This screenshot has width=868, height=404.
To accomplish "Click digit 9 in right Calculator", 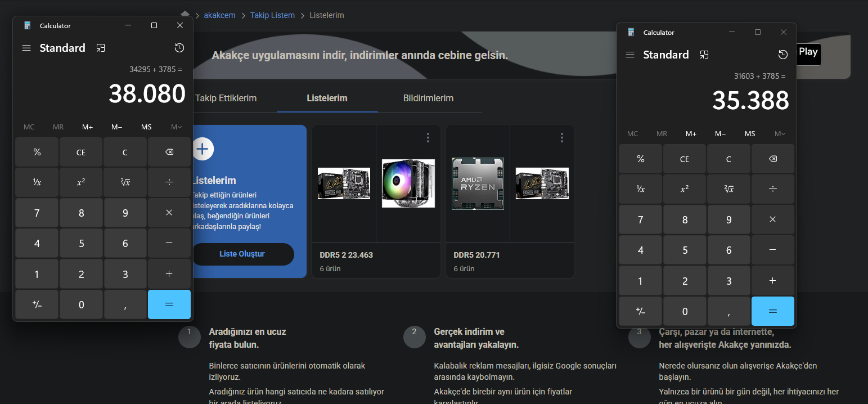I will [728, 219].
